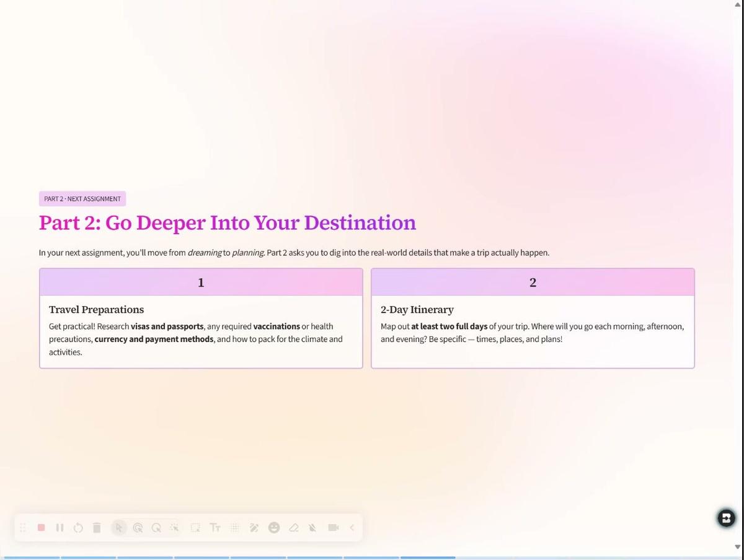
Task: Click bold text visas and passports
Action: (167, 326)
